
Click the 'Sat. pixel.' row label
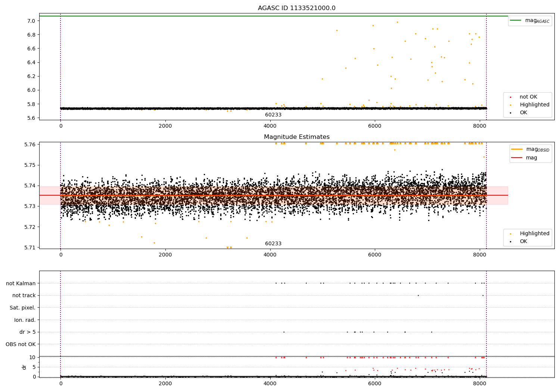(x=23, y=308)
